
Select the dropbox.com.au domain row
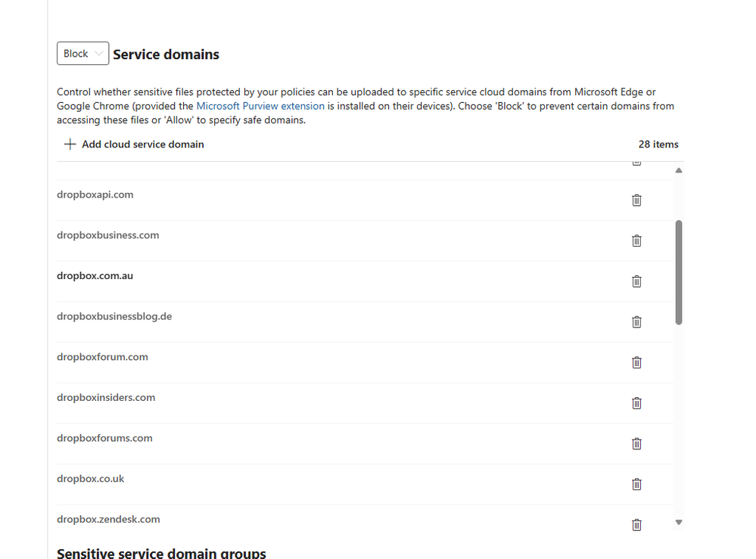[x=95, y=276]
